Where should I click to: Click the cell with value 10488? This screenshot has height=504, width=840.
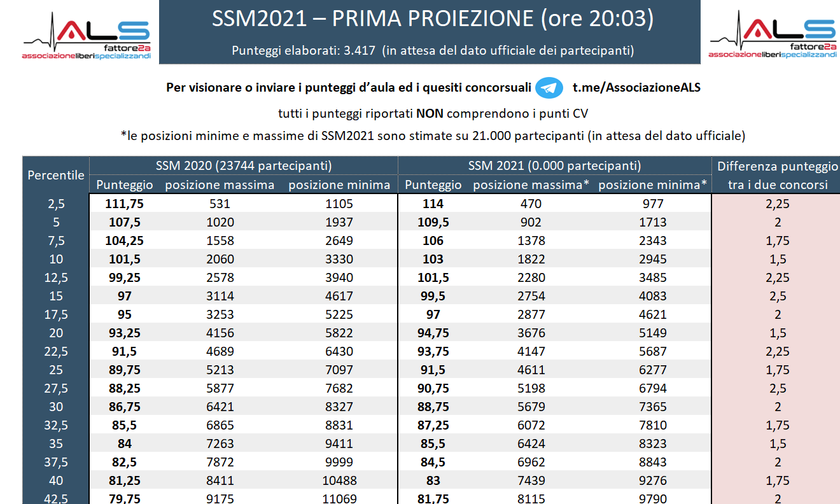point(339,481)
